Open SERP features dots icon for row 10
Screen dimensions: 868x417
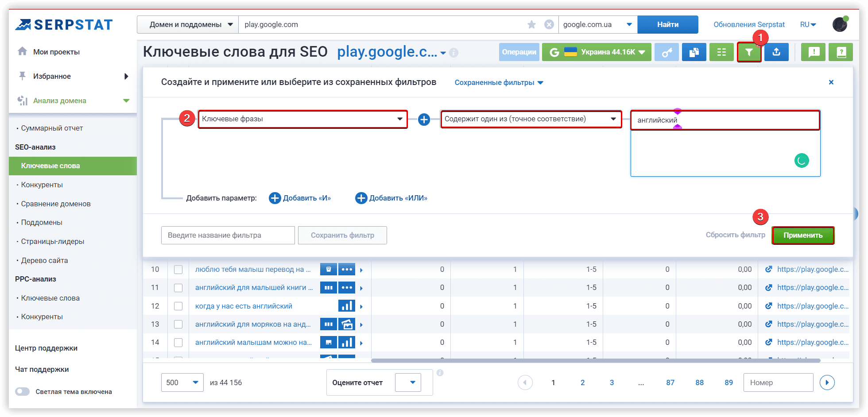pyautogui.click(x=347, y=269)
